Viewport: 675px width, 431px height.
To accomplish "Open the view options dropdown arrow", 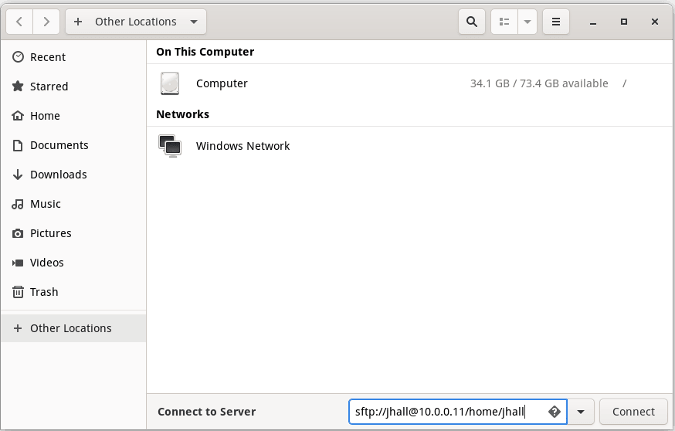I will click(x=528, y=21).
